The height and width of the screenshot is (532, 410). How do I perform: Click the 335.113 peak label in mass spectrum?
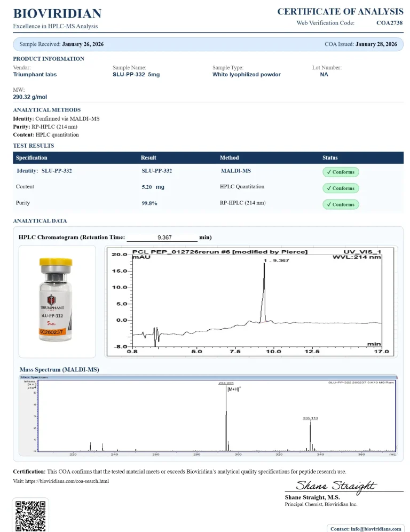point(310,418)
